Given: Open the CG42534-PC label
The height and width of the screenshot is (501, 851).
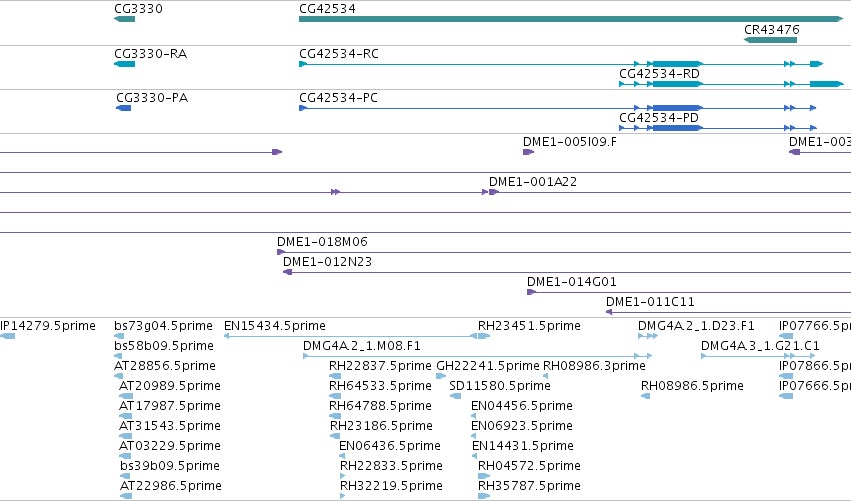Looking at the screenshot, I should point(338,98).
